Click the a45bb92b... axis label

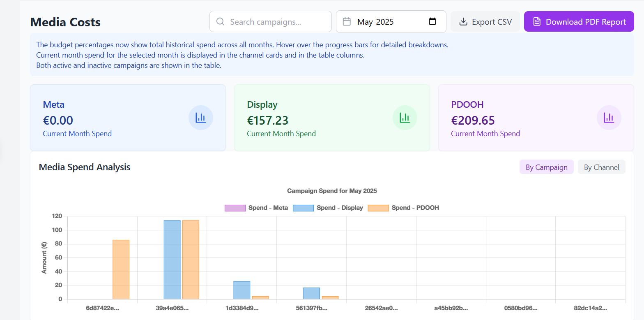[451, 308]
